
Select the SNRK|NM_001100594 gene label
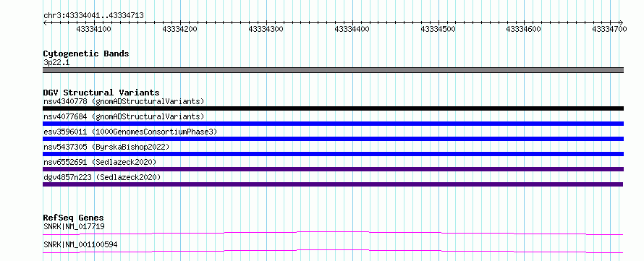pos(80,244)
